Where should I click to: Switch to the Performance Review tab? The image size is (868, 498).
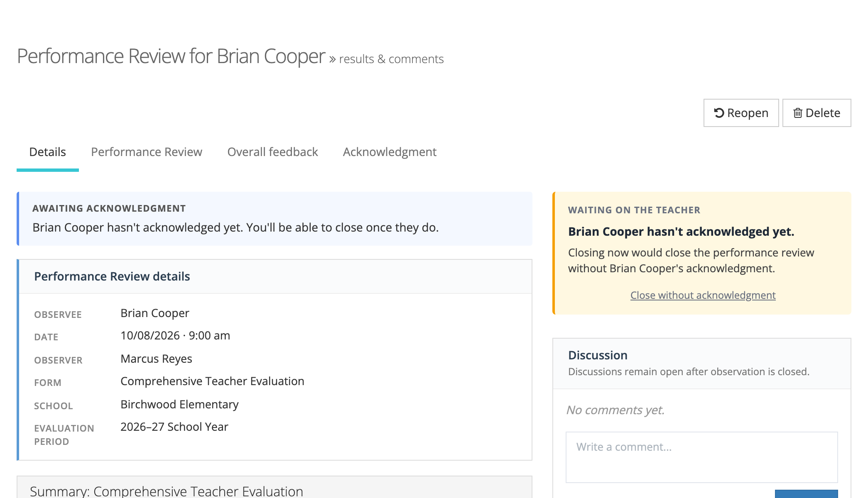pos(147,152)
